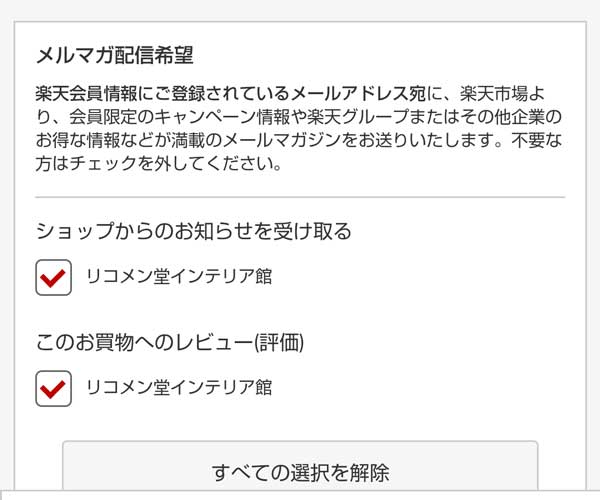600x500 pixels.
Task: Click リコメン堂インテリア館 label under レビュー(評価)
Action: 179,387
